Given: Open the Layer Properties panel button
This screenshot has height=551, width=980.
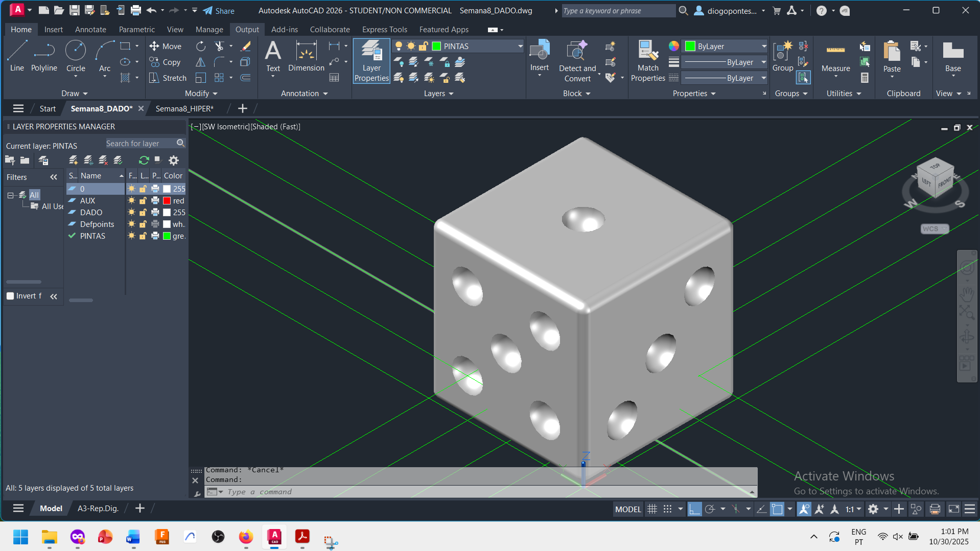Looking at the screenshot, I should click(371, 61).
